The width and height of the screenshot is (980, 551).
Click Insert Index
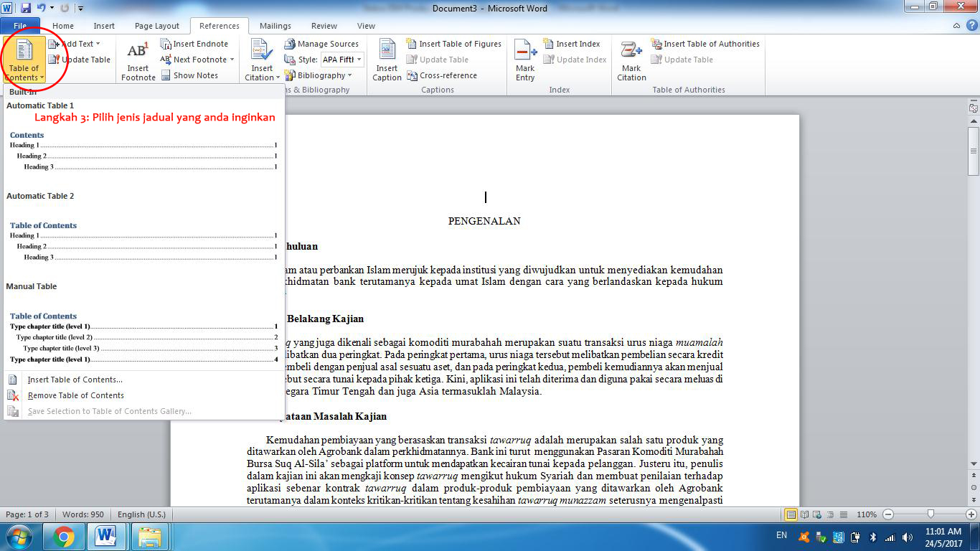571,44
